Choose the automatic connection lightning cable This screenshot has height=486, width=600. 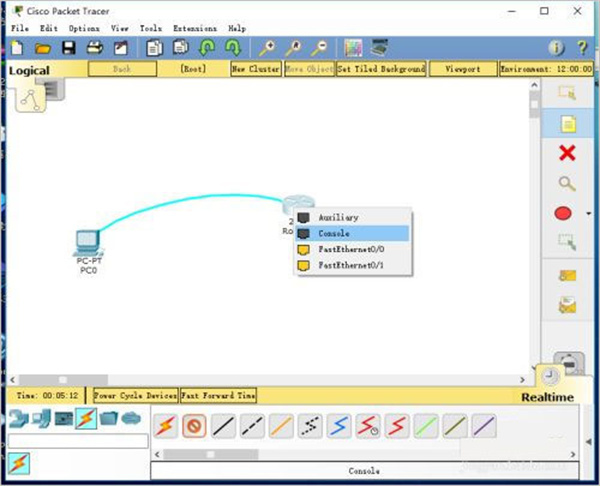pyautogui.click(x=166, y=428)
